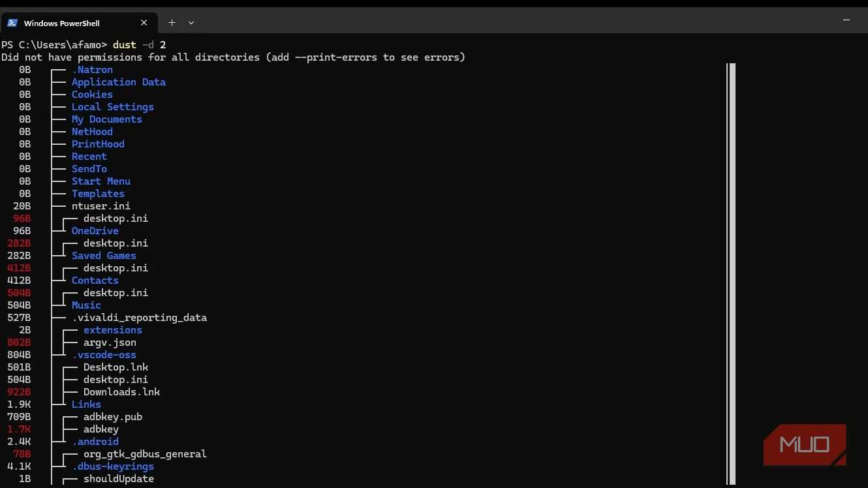The width and height of the screenshot is (868, 488).
Task: Click the 4.1K size value
Action: pyautogui.click(x=19, y=466)
